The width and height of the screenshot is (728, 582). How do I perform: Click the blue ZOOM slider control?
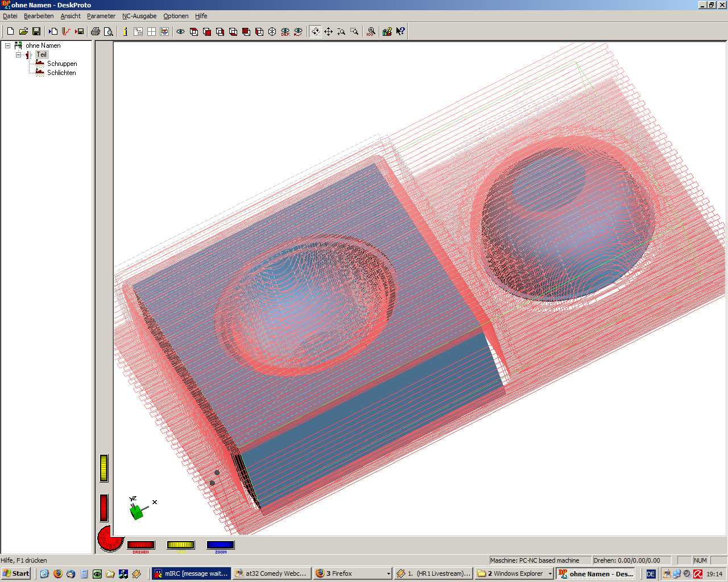click(x=221, y=545)
